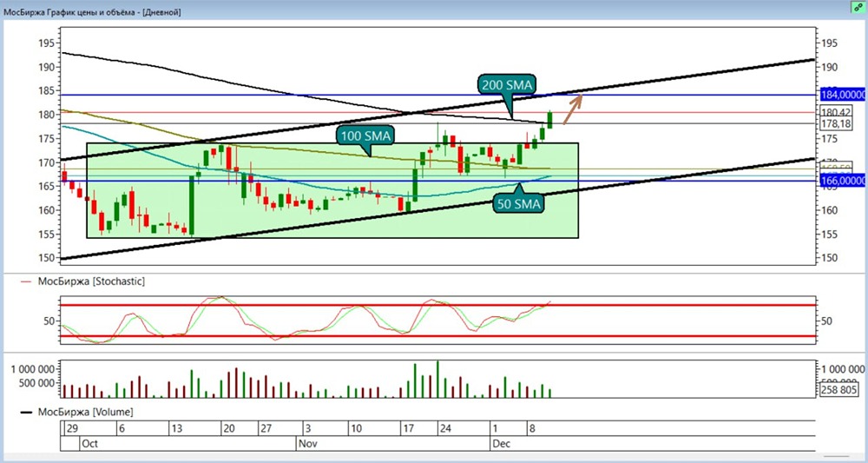
Task: Click date '3' on the time axis
Action: pyautogui.click(x=308, y=428)
